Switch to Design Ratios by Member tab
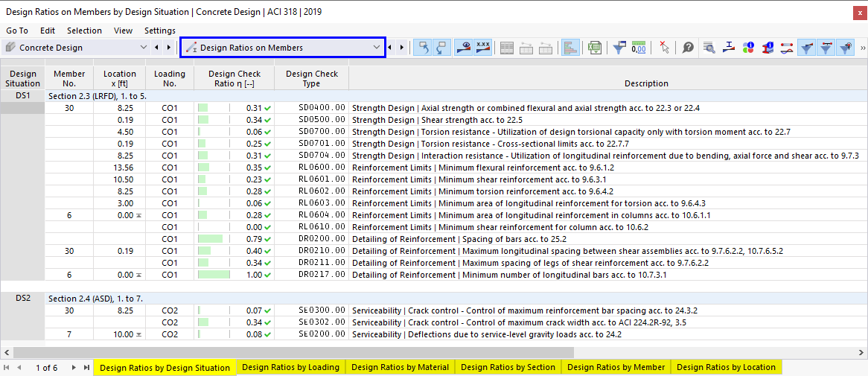Screen dimensions: 868x376 pos(616,367)
